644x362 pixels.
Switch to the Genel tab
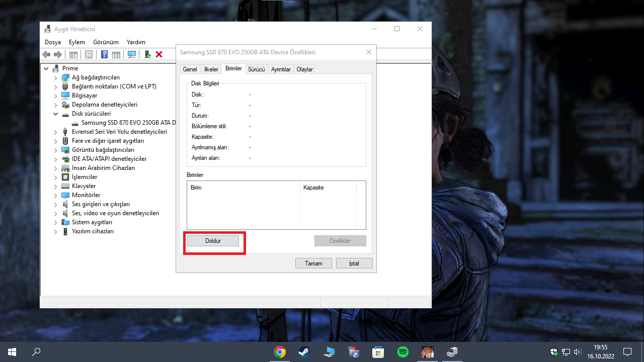coord(190,69)
